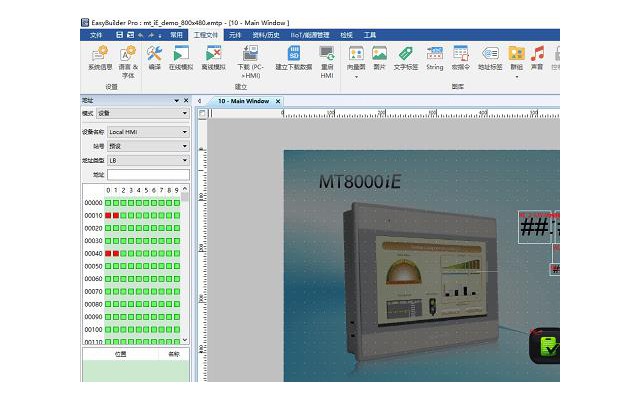Close the 地址 address panel

tap(186, 100)
